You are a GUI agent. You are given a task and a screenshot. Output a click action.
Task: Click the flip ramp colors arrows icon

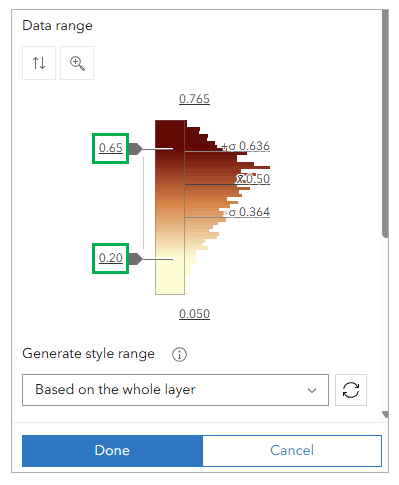pyautogui.click(x=39, y=63)
